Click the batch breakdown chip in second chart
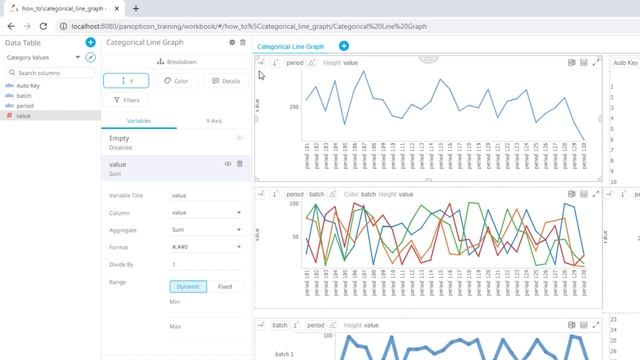 316,194
